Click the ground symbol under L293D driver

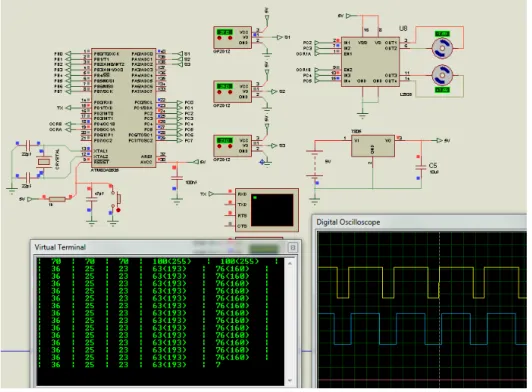362,116
